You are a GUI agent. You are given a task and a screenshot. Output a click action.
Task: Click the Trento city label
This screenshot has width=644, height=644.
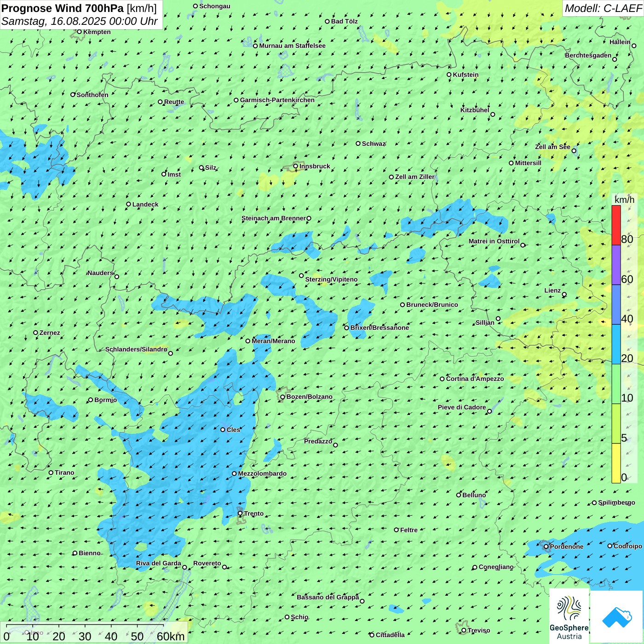pos(254,513)
